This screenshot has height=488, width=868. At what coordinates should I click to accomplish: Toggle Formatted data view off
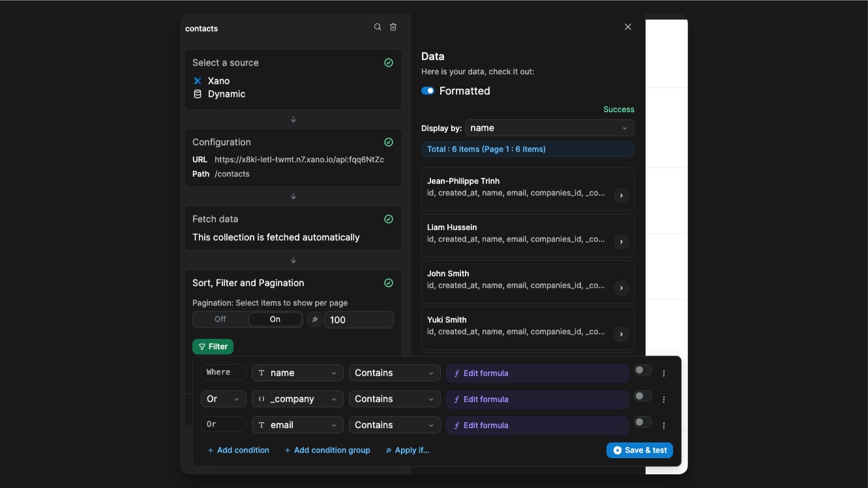(x=428, y=91)
